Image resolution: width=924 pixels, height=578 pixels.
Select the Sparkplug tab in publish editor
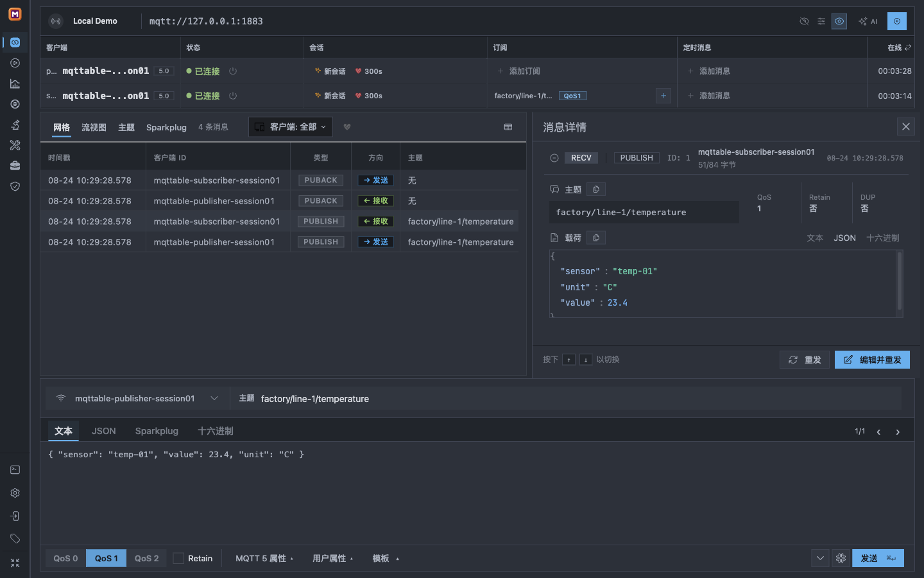pyautogui.click(x=157, y=431)
